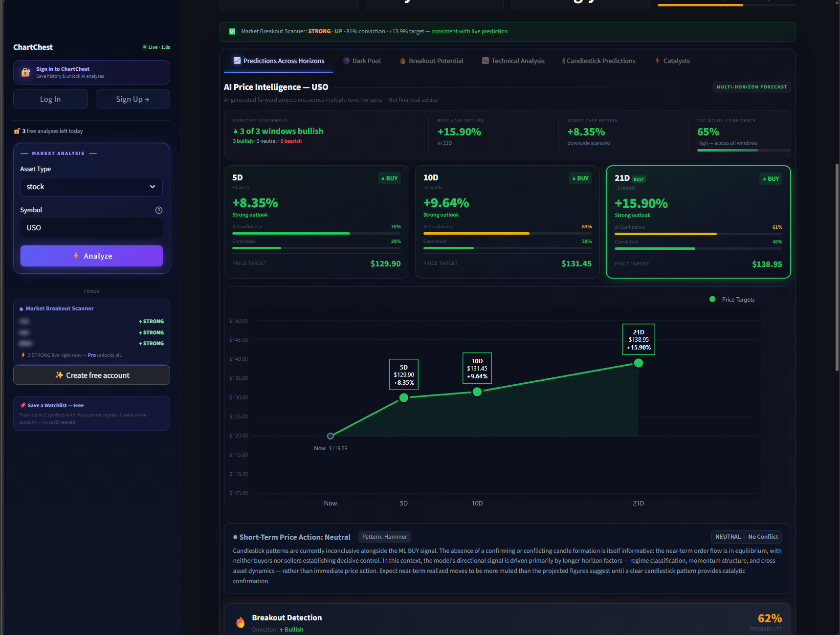Open the Pro link under Market Breakout Scanner

point(91,355)
